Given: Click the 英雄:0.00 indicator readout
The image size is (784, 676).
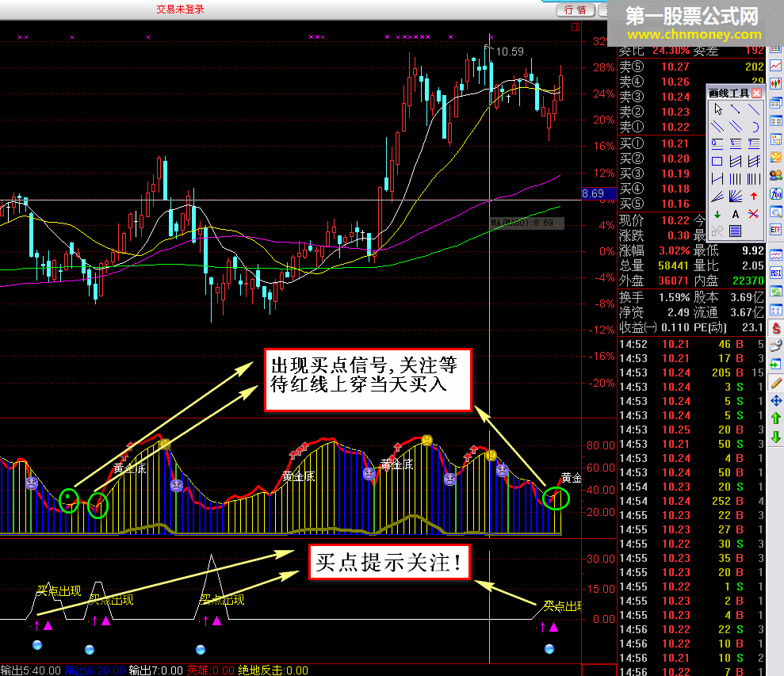Looking at the screenshot, I should coord(211,670).
